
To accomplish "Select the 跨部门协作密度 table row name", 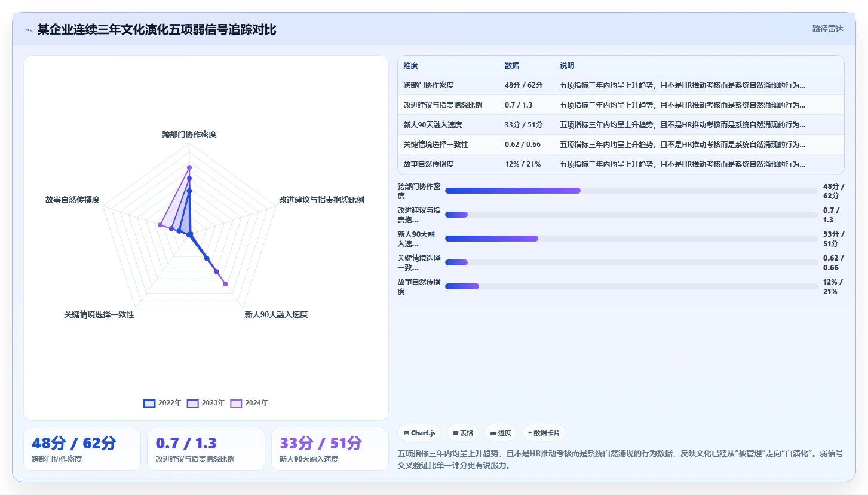I will click(x=428, y=85).
